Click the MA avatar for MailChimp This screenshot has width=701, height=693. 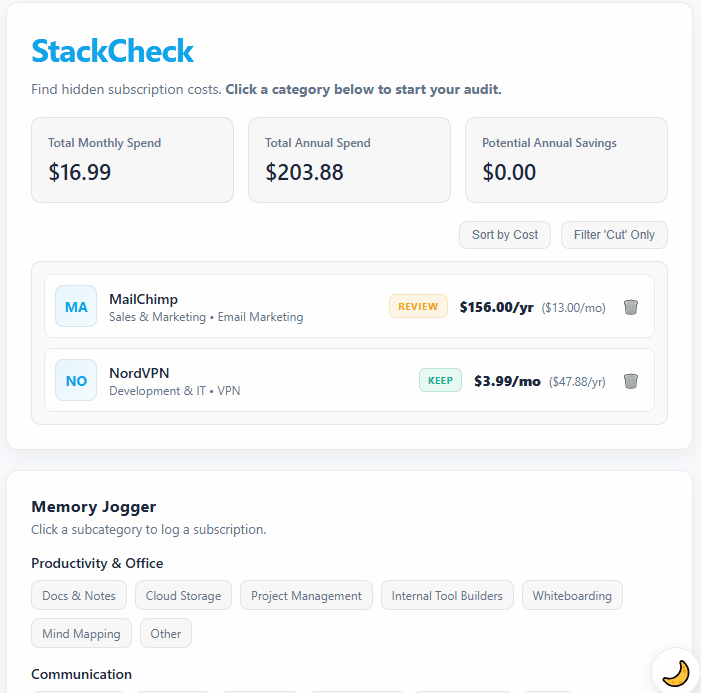pos(76,306)
